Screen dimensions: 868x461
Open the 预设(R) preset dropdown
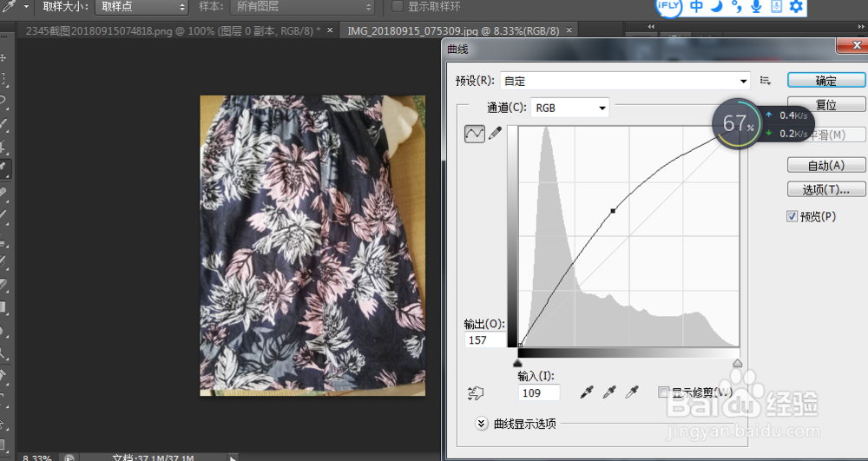point(625,81)
